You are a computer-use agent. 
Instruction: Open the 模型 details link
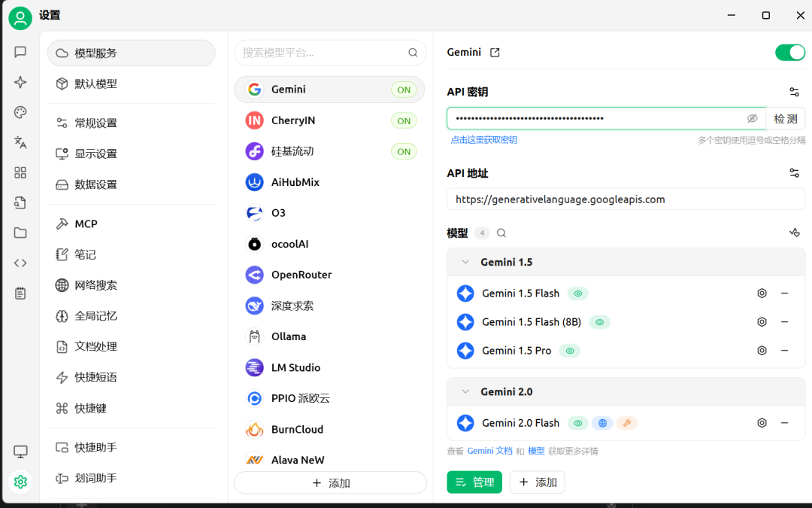[536, 451]
